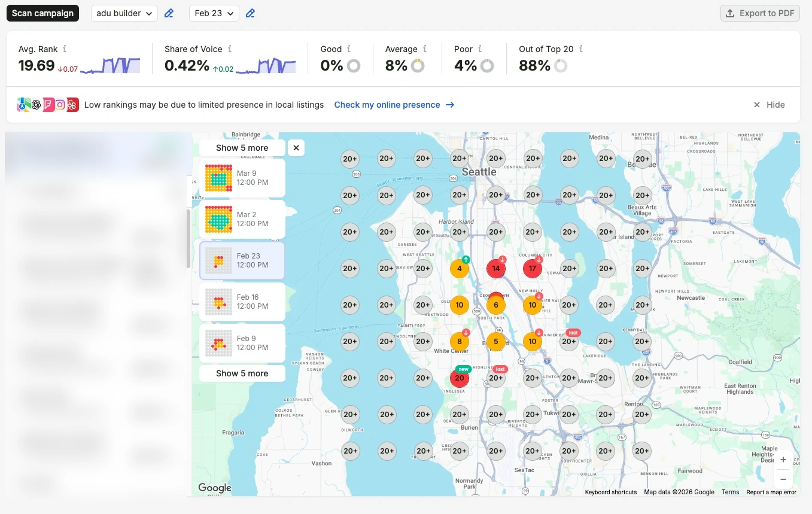Select the Feb 16 scan snapshot

click(242, 302)
